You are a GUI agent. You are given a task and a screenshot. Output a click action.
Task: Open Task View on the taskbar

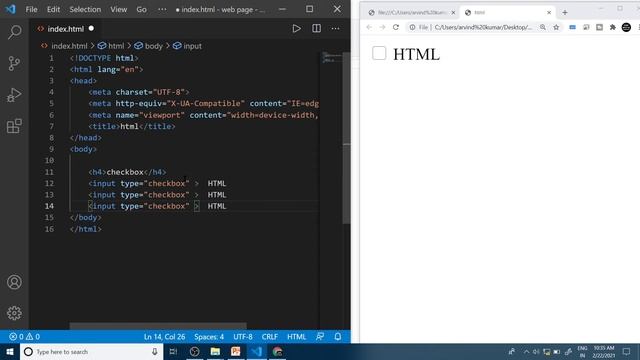[173, 352]
